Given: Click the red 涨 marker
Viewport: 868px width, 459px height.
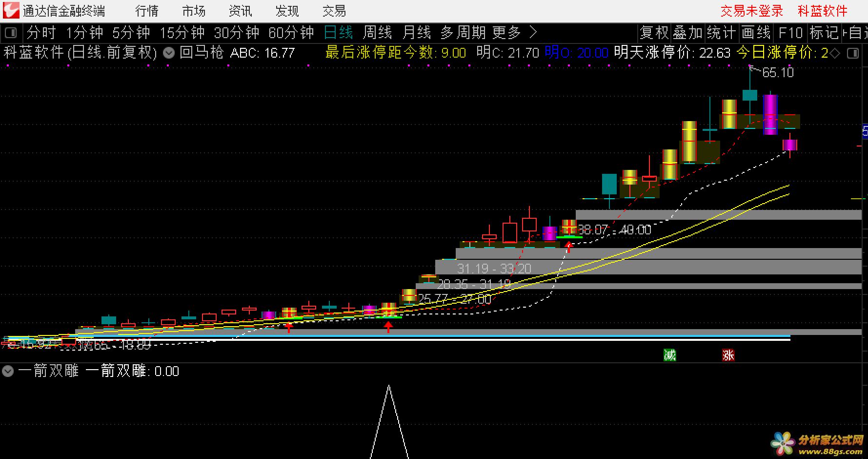Looking at the screenshot, I should (x=728, y=355).
